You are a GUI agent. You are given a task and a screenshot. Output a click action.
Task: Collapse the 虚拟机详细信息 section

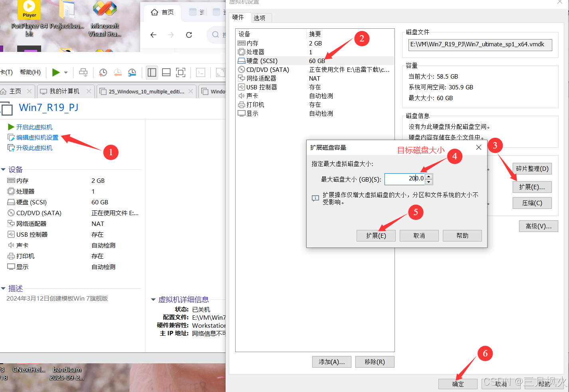[154, 299]
